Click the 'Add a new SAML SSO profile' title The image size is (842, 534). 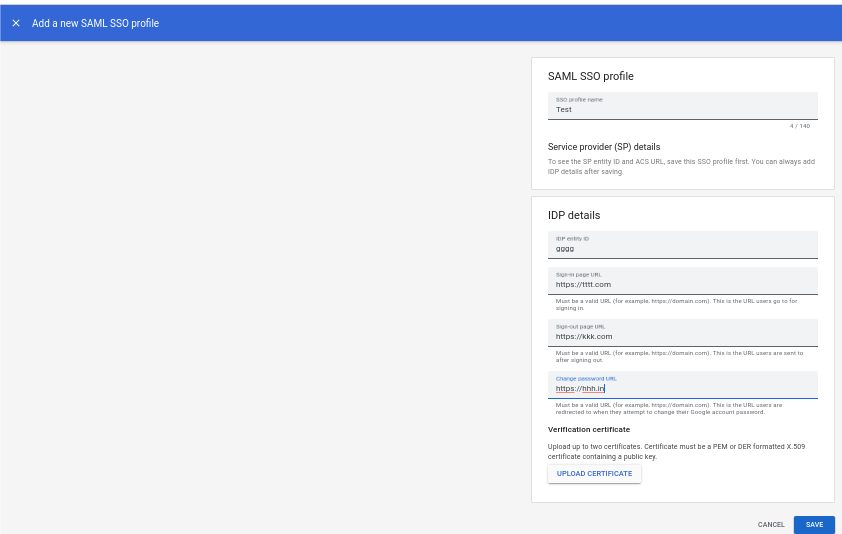[x=96, y=23]
